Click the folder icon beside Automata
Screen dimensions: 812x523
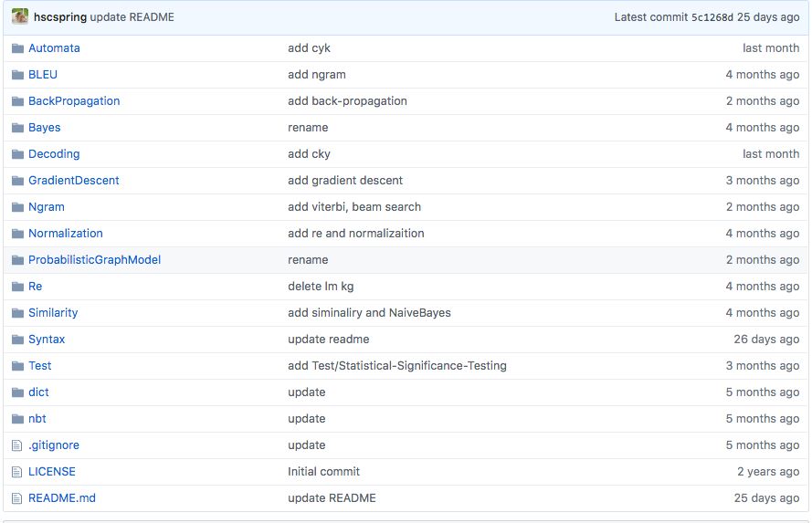coord(17,48)
